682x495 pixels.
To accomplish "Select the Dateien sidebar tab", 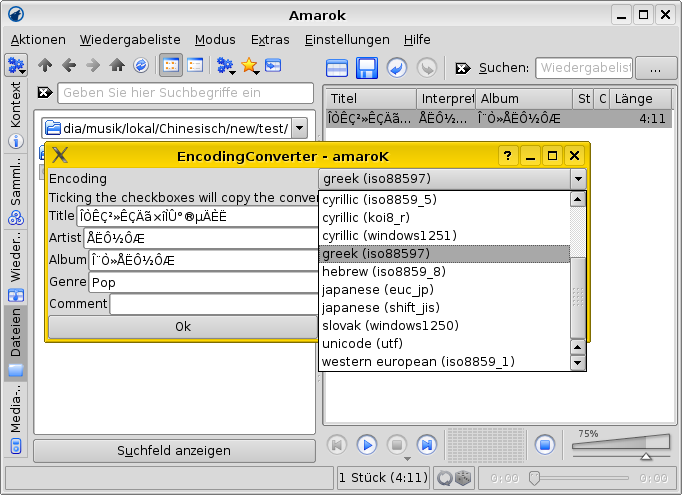I will tap(16, 343).
